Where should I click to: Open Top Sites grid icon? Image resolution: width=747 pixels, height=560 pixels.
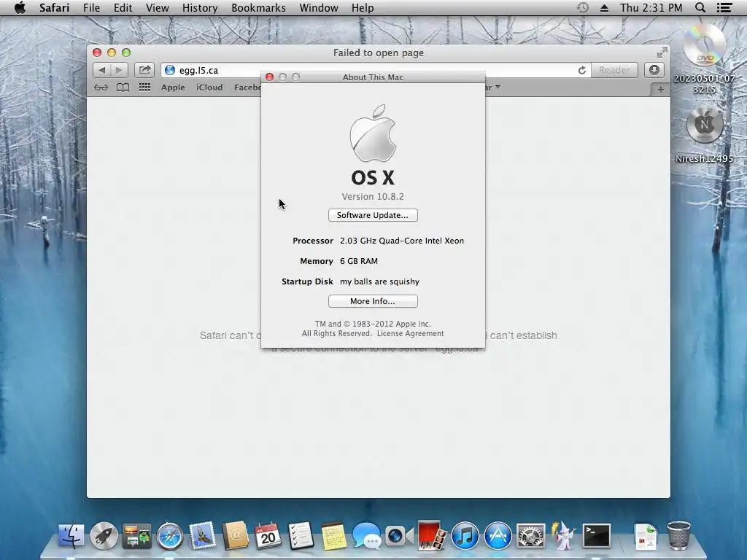tap(145, 87)
